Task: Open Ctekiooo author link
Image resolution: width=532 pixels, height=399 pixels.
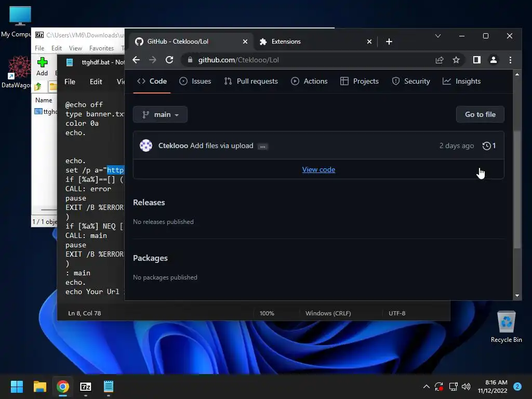Action: tap(173, 145)
